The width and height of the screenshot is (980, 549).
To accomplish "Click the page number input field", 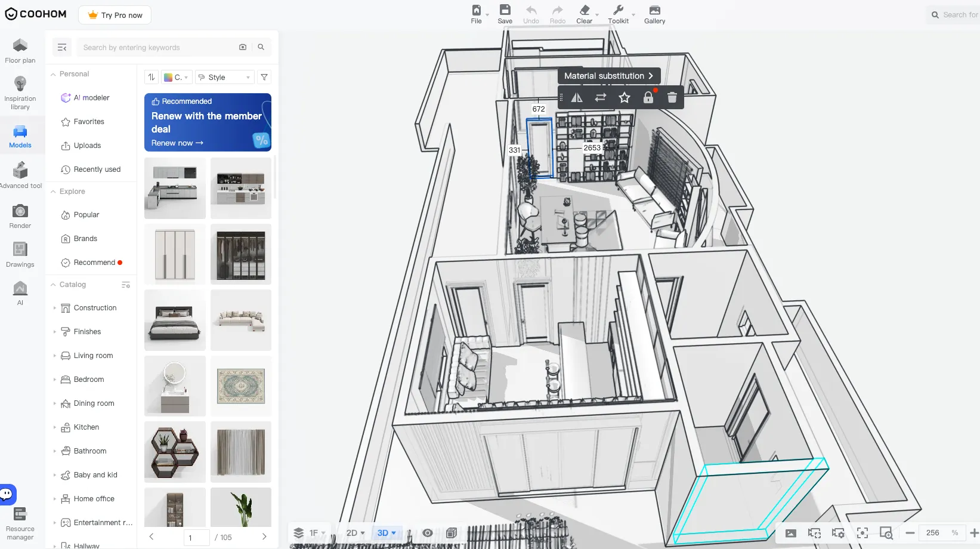I will pos(196,537).
